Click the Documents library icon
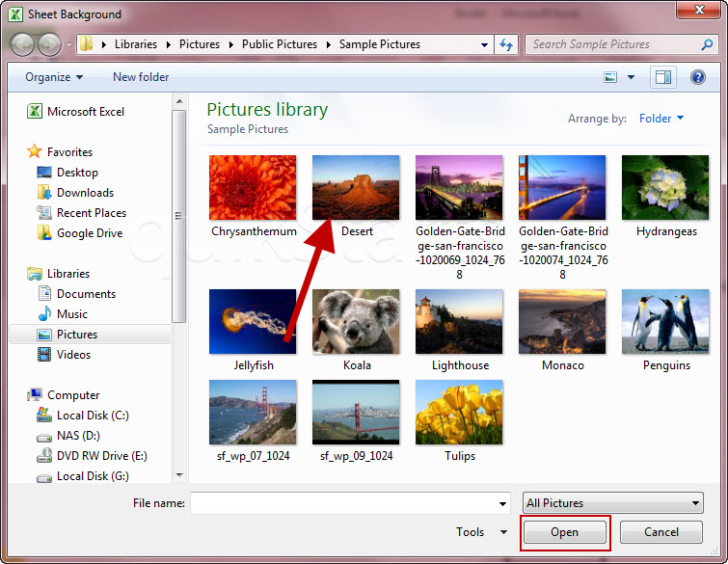 point(44,293)
